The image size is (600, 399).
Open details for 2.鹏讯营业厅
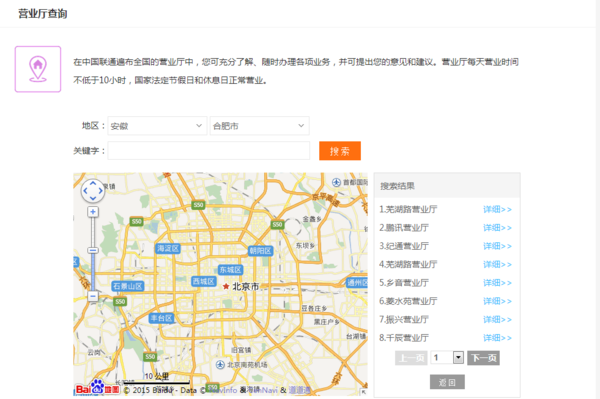click(x=497, y=228)
